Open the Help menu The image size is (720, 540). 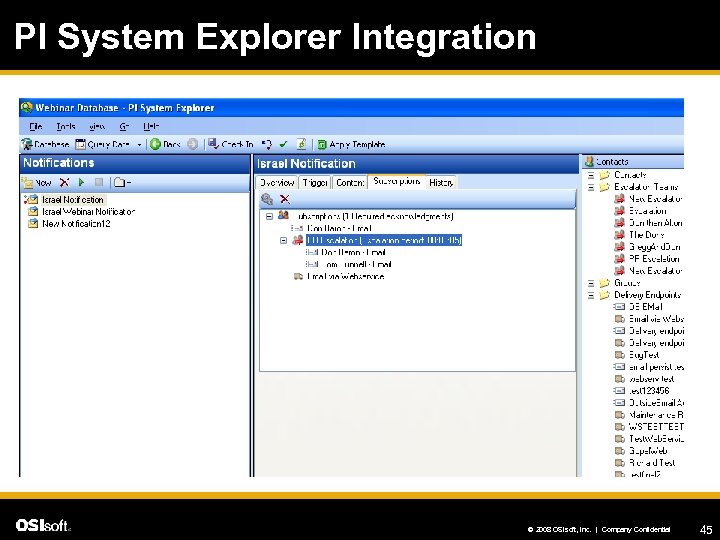click(151, 126)
